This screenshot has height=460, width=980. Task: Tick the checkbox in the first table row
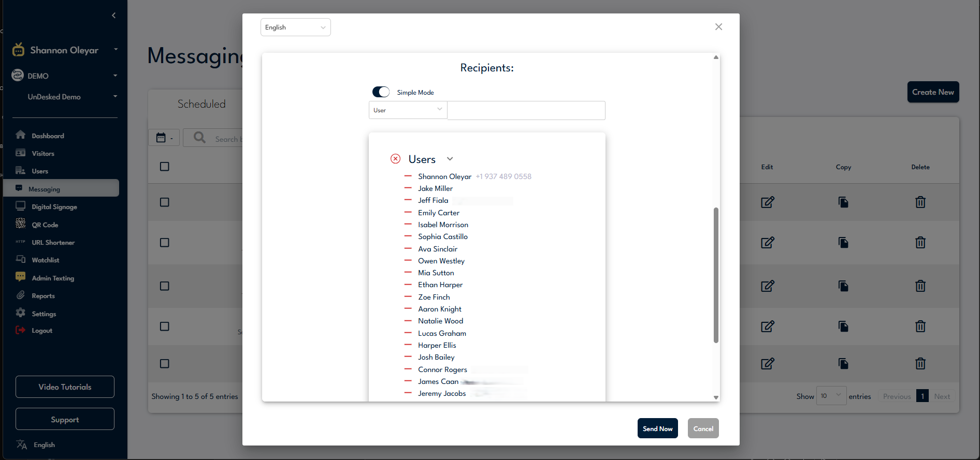pos(165,202)
